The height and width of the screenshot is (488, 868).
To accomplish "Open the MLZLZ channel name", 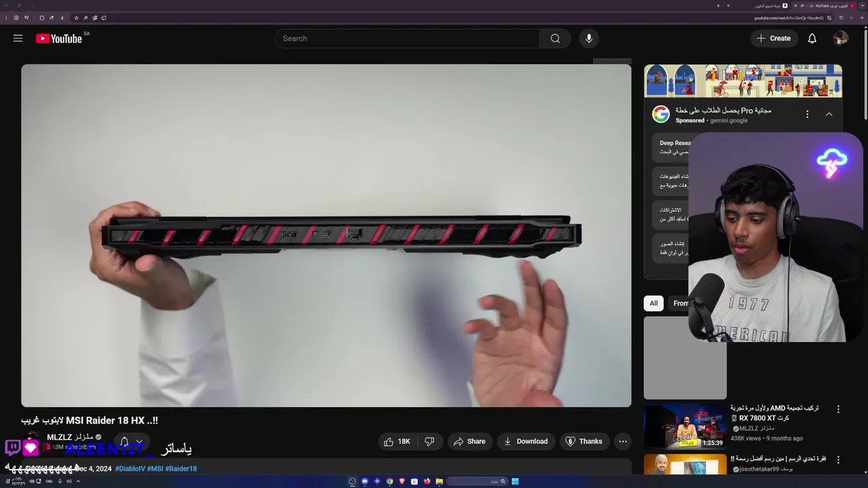I will tap(70, 437).
